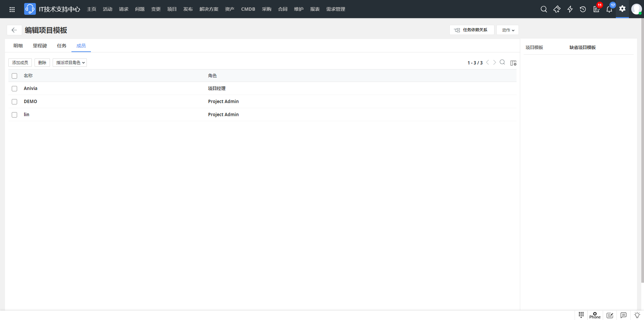Viewport: 644px width, 320px height.
Task: Click the 删除 button
Action: tap(42, 63)
